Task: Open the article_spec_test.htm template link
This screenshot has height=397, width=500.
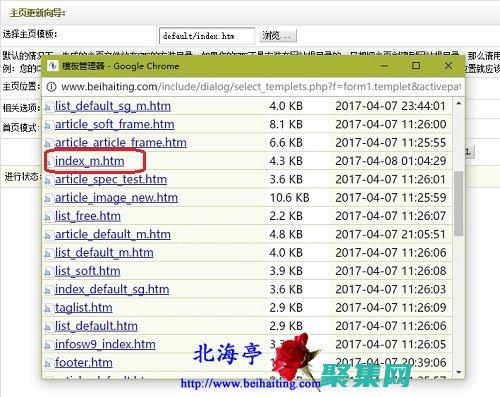Action: point(111,179)
